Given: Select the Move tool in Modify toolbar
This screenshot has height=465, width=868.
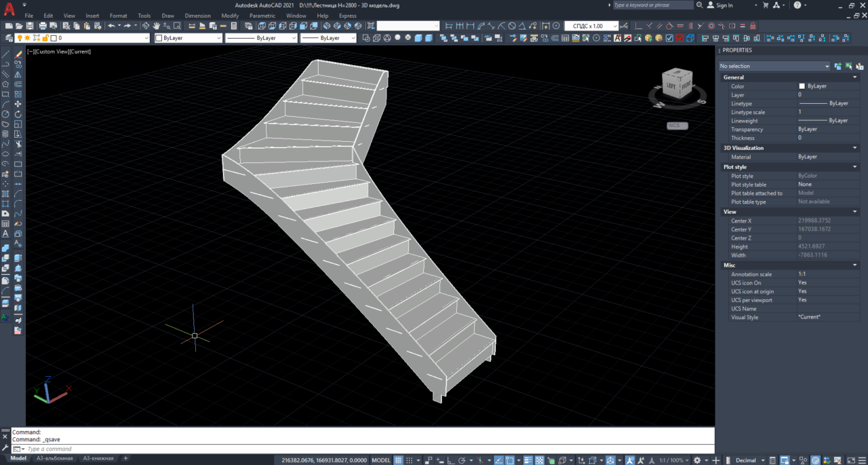Looking at the screenshot, I should [x=18, y=104].
